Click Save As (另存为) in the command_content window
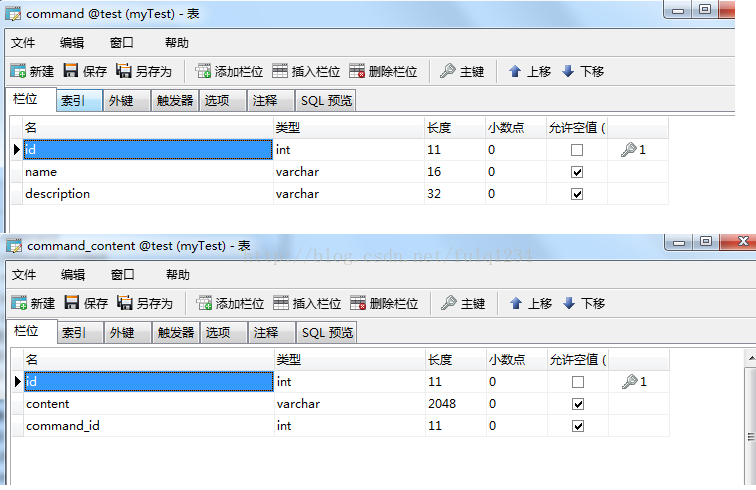 tap(145, 303)
